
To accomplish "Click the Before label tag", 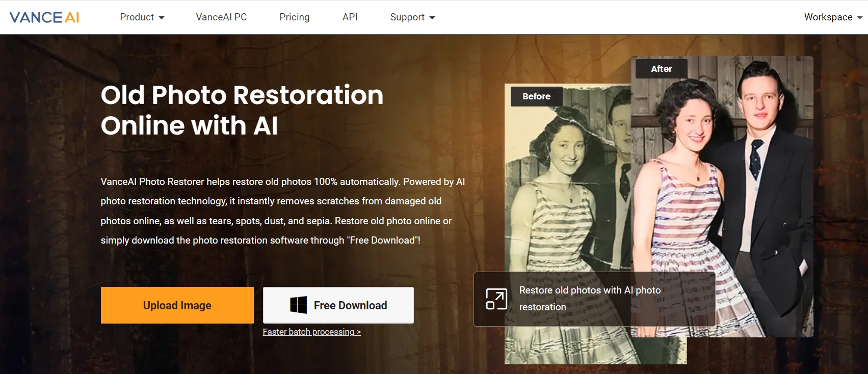I will (536, 96).
